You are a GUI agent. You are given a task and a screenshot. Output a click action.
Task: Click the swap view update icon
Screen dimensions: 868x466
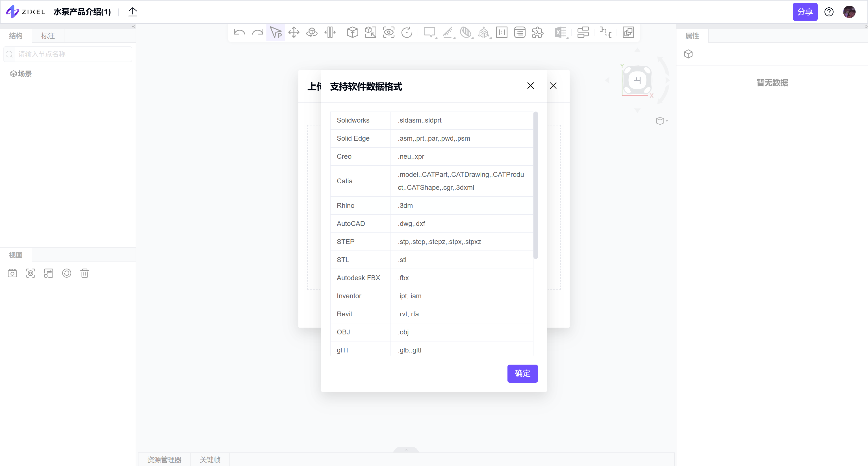(49, 273)
